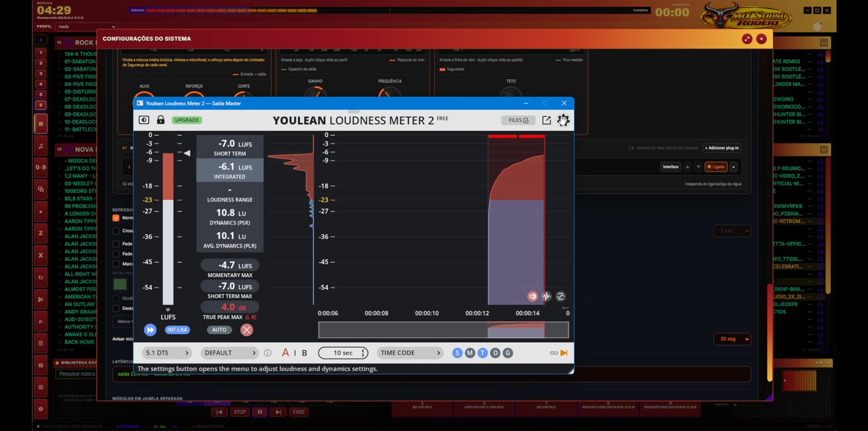Click the graph view mode icon
Viewport: 868px width, 431px height.
pyautogui.click(x=561, y=296)
